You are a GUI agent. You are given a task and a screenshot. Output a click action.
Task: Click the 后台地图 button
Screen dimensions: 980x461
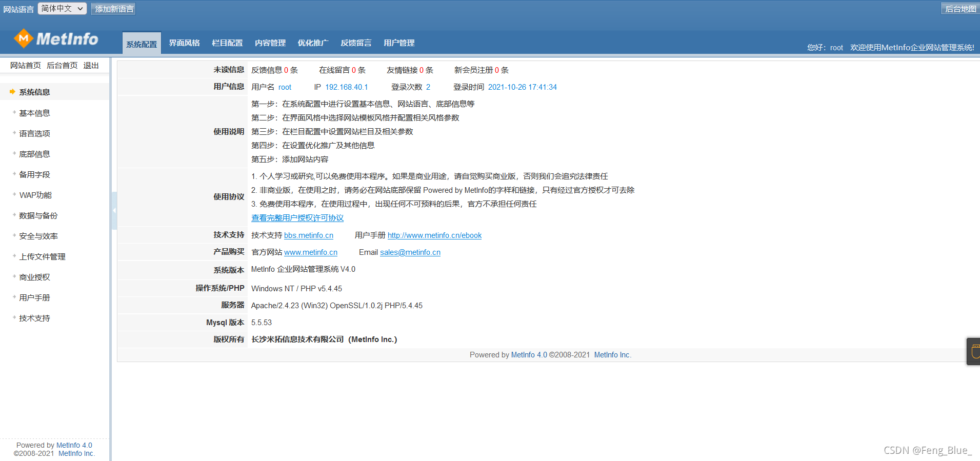pos(960,9)
